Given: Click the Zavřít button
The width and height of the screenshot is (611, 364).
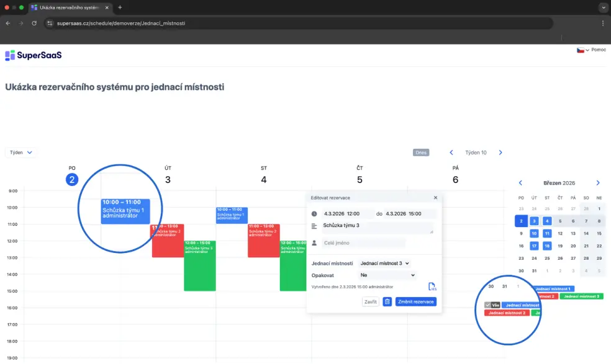Looking at the screenshot, I should (x=370, y=301).
